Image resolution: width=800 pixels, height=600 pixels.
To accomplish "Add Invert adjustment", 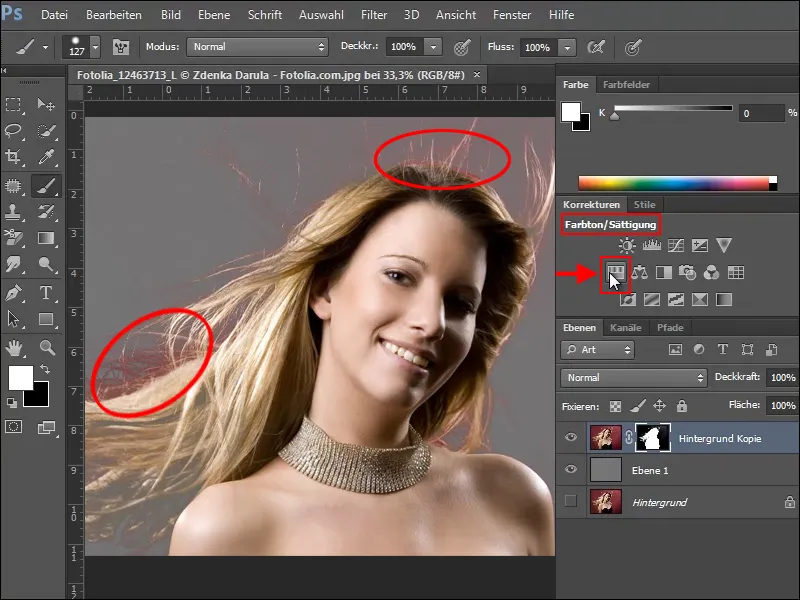I will pos(628,299).
